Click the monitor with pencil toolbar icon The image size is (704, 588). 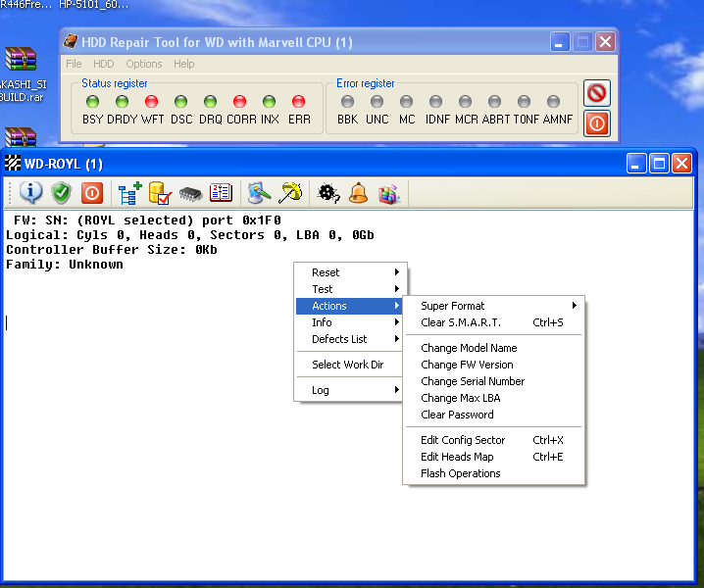click(x=259, y=193)
